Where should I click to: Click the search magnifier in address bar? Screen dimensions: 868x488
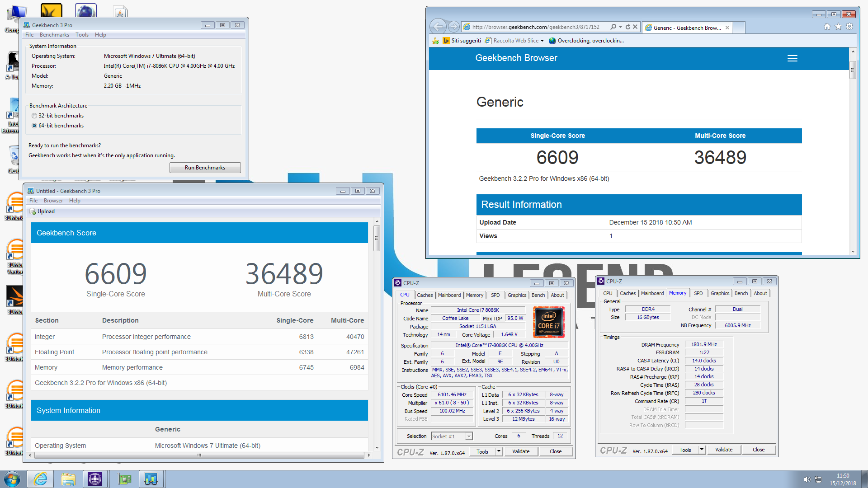tap(613, 27)
